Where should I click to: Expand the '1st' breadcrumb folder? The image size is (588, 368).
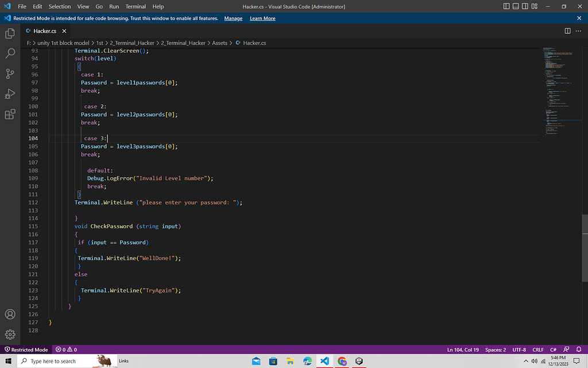point(100,43)
